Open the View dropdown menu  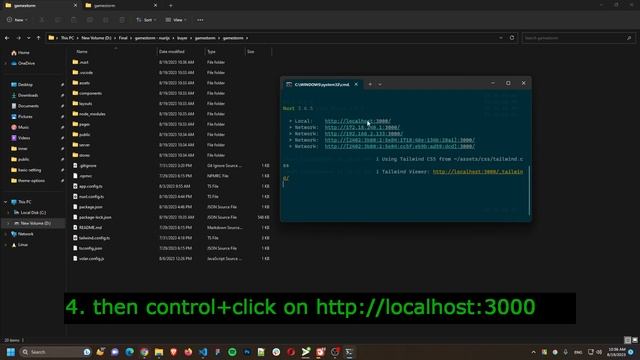coord(176,20)
